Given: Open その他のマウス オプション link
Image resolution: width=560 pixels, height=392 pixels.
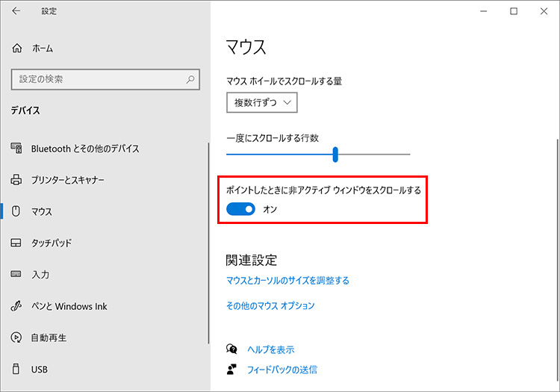Looking at the screenshot, I should (270, 305).
